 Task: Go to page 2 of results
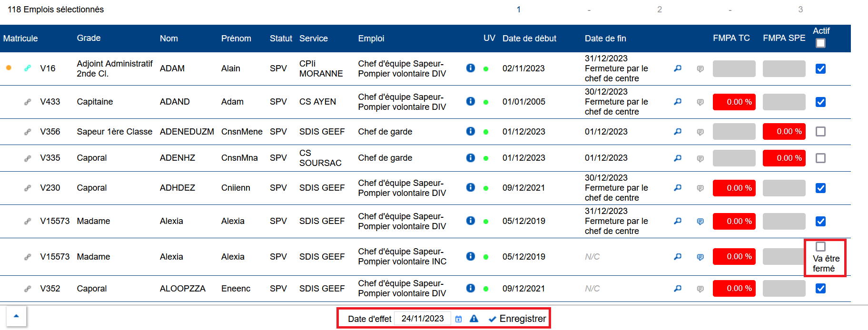pyautogui.click(x=660, y=10)
